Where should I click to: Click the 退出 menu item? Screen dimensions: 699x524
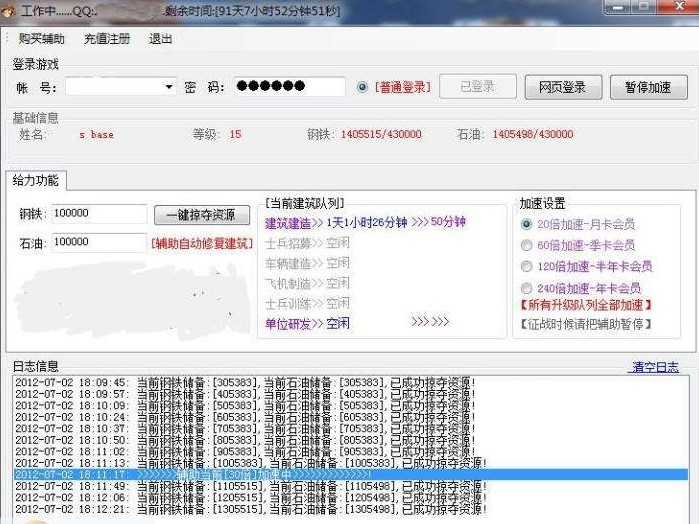(160, 39)
